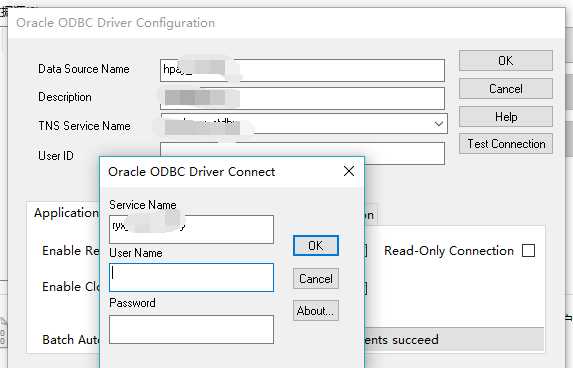Click the Password input field
Screen dimensions: 573x368
point(191,329)
